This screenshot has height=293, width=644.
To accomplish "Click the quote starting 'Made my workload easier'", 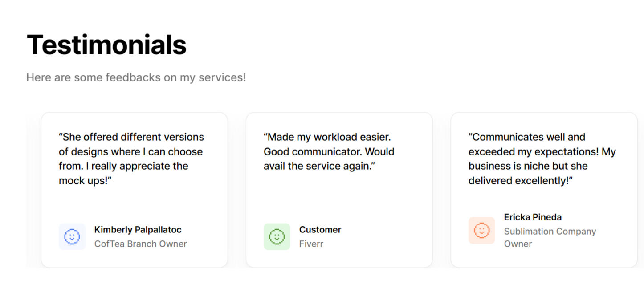I will point(329,151).
